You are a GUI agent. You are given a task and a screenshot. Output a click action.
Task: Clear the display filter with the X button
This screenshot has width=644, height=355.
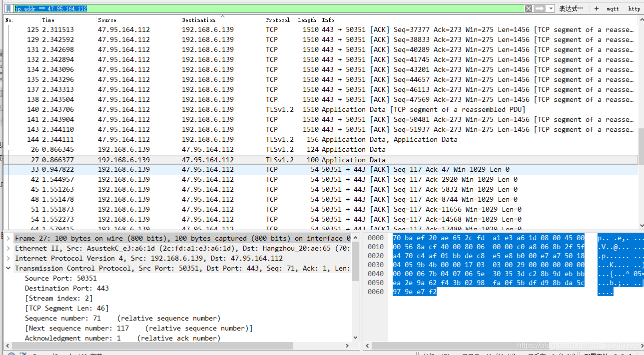click(x=529, y=8)
